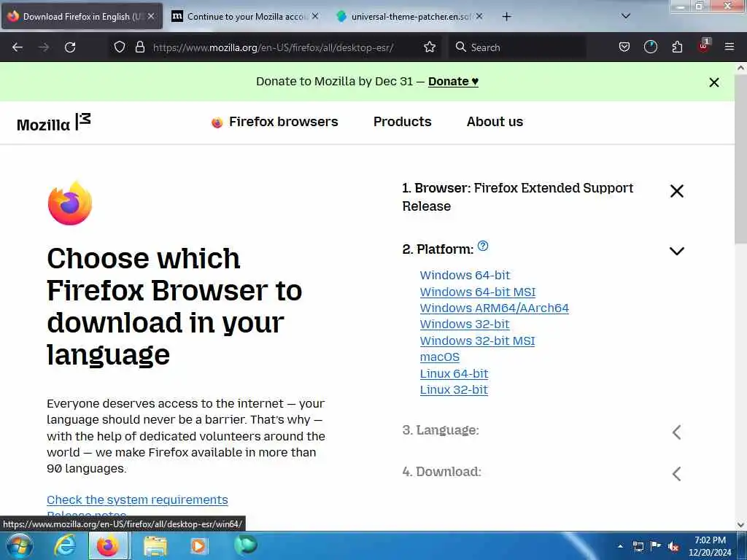
Task: Click the page vertical scrollbar thumb
Action: (741, 158)
